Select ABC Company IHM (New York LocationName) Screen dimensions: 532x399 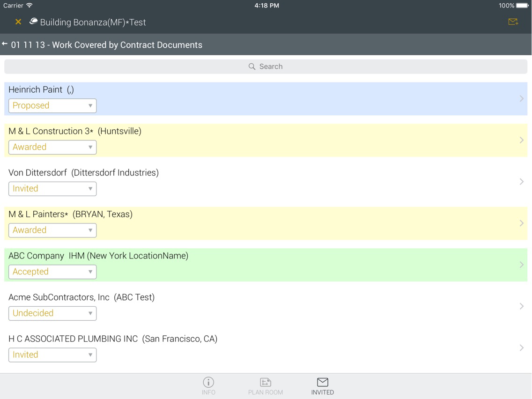click(x=98, y=256)
